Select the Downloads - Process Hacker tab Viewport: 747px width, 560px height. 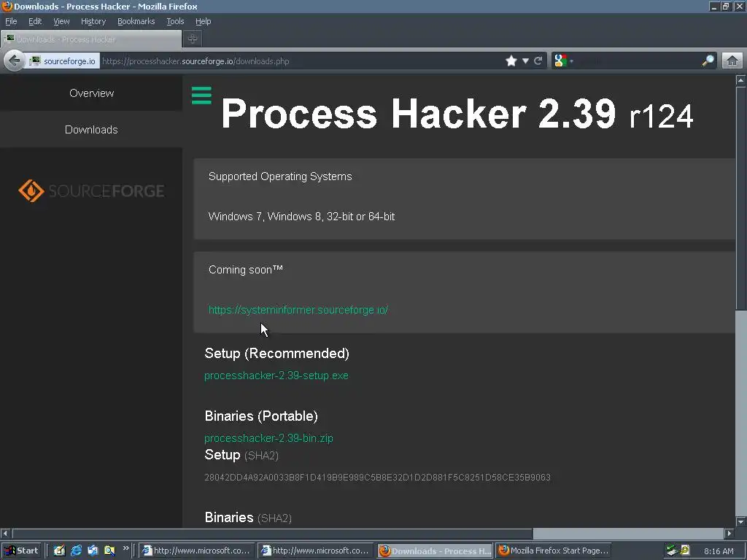(91, 39)
